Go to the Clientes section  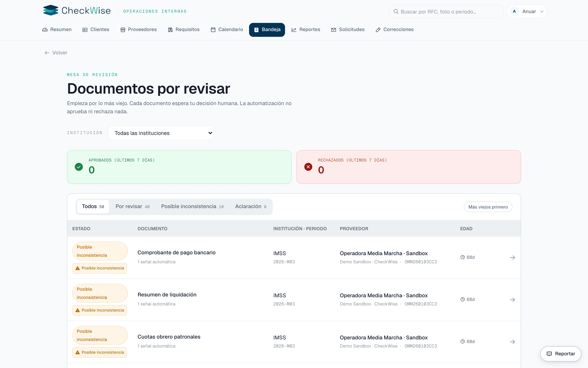(x=96, y=30)
